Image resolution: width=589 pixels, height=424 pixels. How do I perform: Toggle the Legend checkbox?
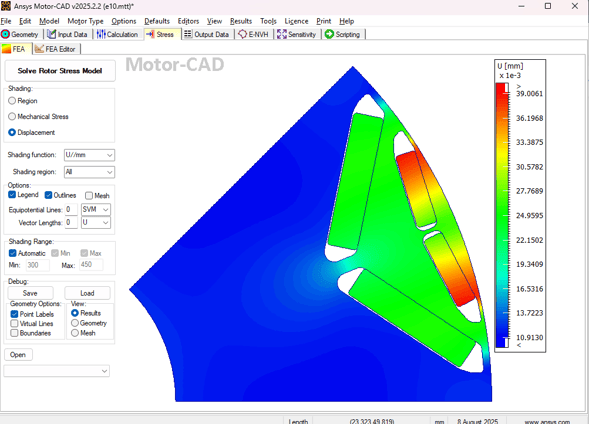(x=12, y=195)
